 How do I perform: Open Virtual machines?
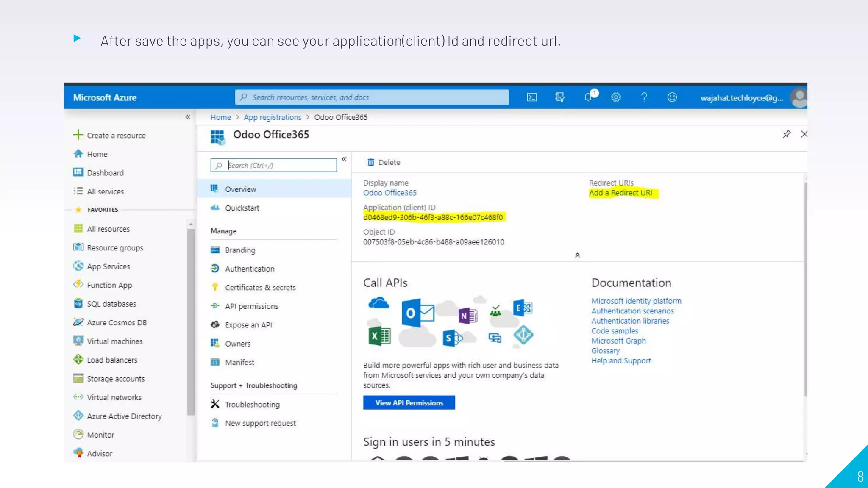pos(108,341)
